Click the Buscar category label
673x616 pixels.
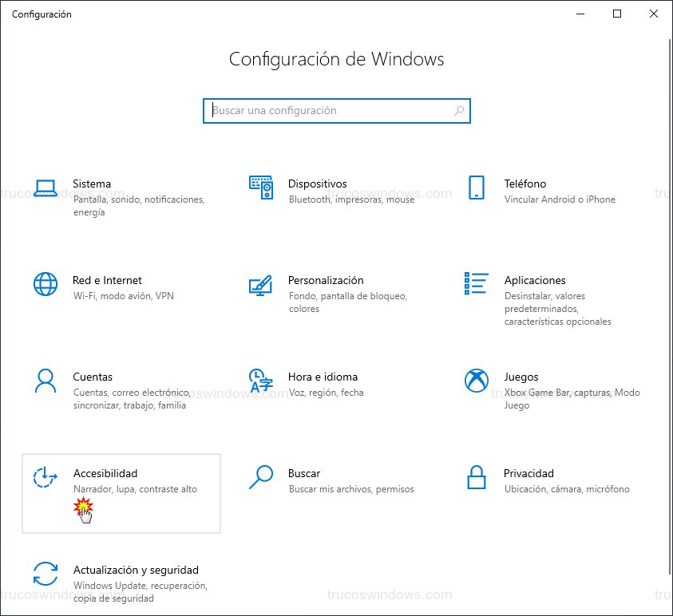point(304,473)
